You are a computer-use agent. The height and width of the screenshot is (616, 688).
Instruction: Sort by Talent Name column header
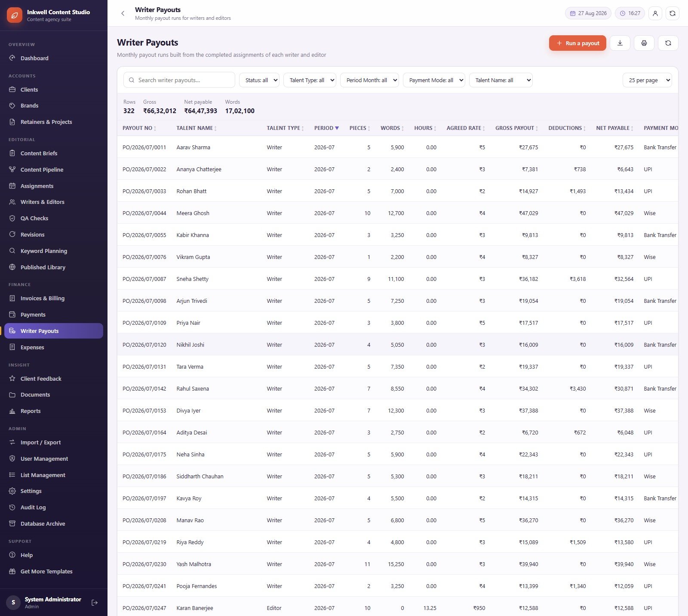click(x=197, y=128)
